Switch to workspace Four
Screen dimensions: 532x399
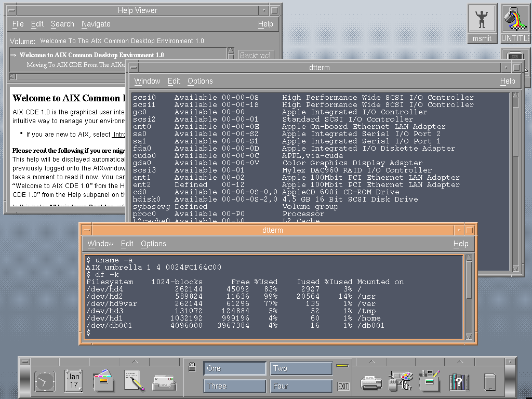tap(301, 386)
